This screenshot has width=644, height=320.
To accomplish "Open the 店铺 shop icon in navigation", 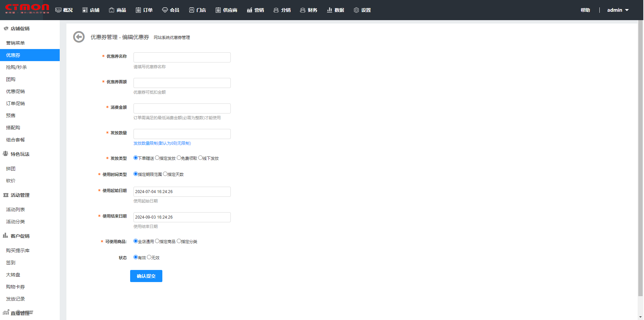I will pos(85,10).
